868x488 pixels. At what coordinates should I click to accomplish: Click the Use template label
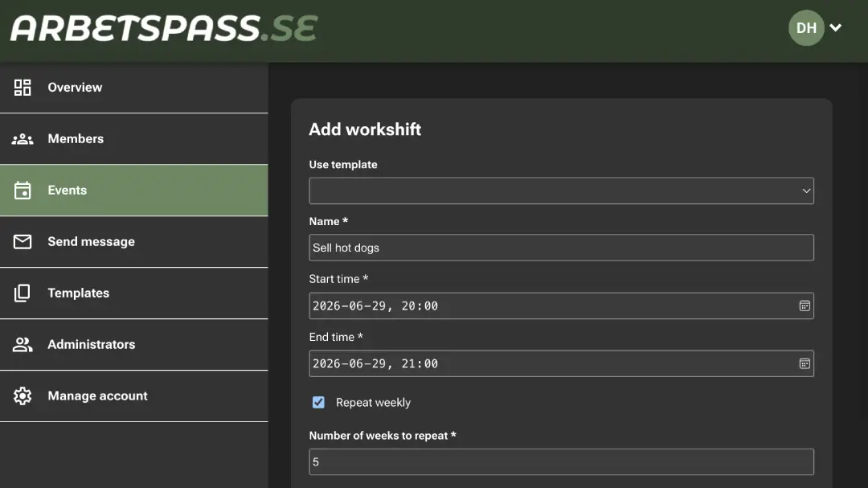click(343, 165)
